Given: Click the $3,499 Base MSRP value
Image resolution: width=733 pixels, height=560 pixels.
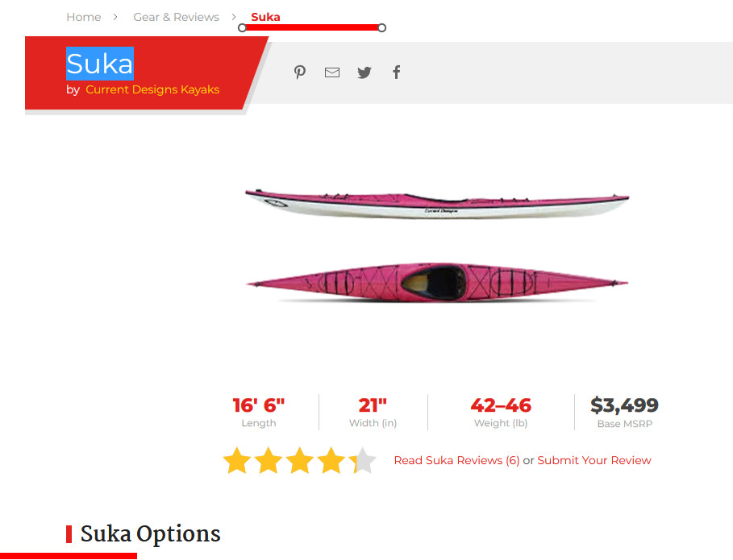Looking at the screenshot, I should (x=625, y=405).
